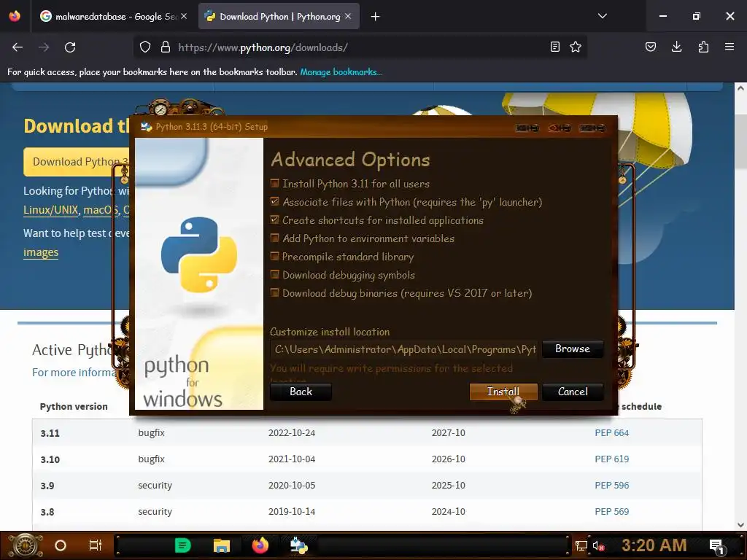
Task: Open the tracking protection shield icon
Action: click(x=145, y=47)
